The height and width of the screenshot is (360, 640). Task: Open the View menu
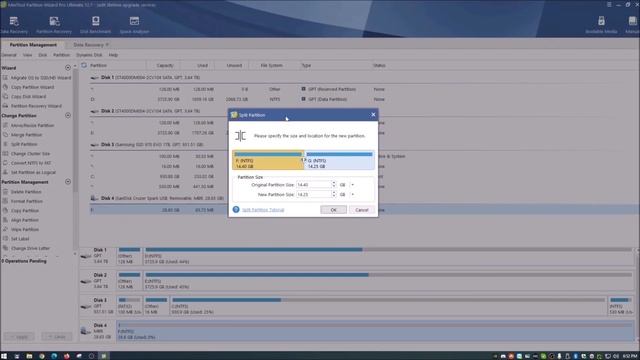point(27,55)
